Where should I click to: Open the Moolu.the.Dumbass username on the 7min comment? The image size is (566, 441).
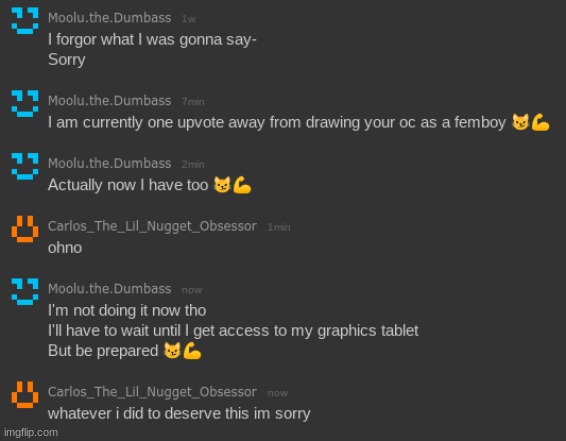pos(110,101)
